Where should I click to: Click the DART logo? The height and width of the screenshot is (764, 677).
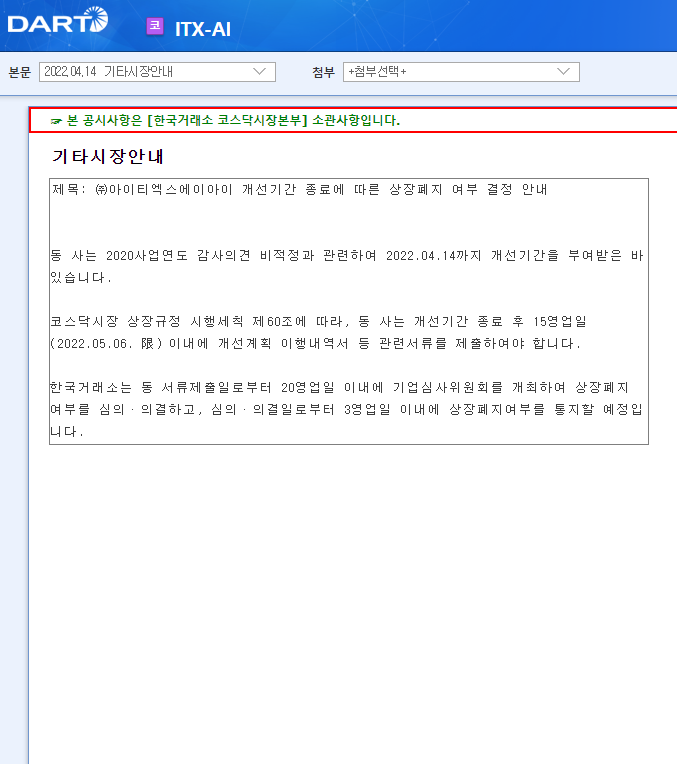click(58, 20)
